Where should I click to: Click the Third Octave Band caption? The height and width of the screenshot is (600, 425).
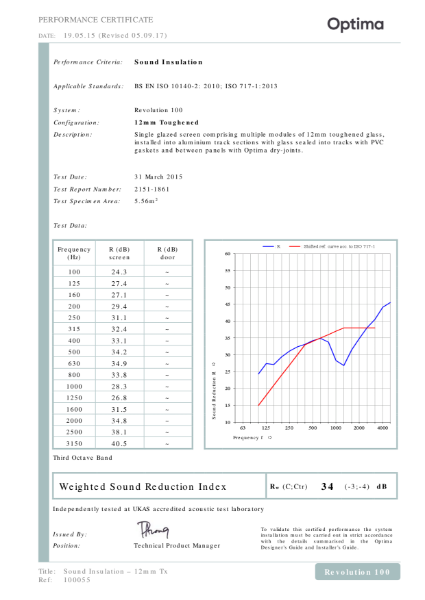(83, 458)
